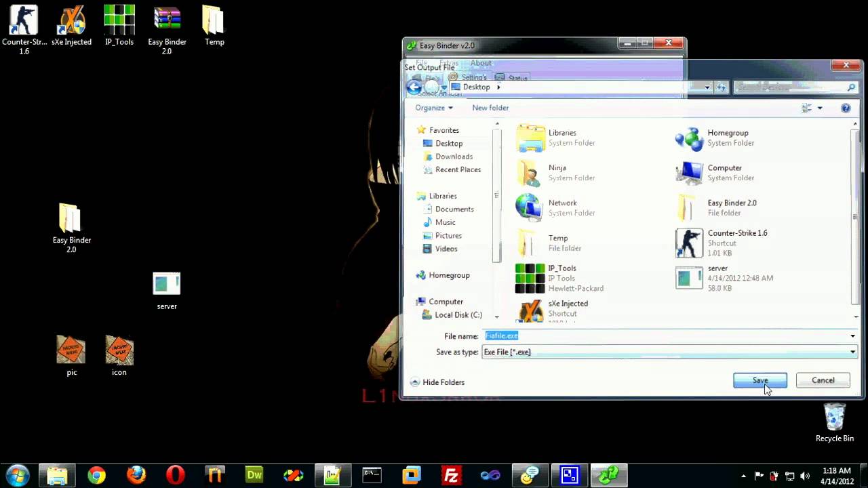Image resolution: width=868 pixels, height=488 pixels.
Task: Select the Computer system folder in the file list
Action: click(715, 173)
